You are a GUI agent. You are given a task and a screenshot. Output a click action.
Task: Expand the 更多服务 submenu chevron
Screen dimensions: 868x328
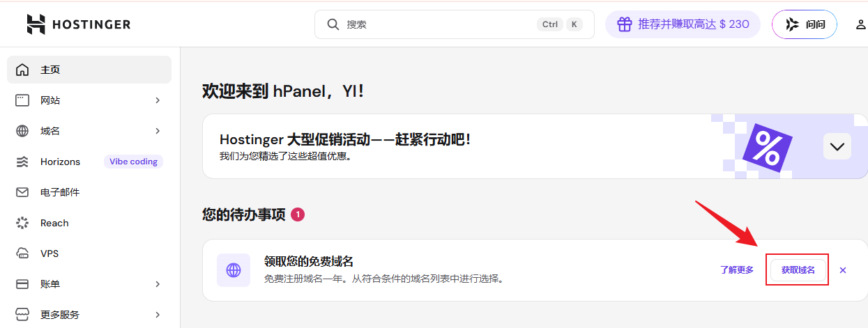tap(158, 314)
